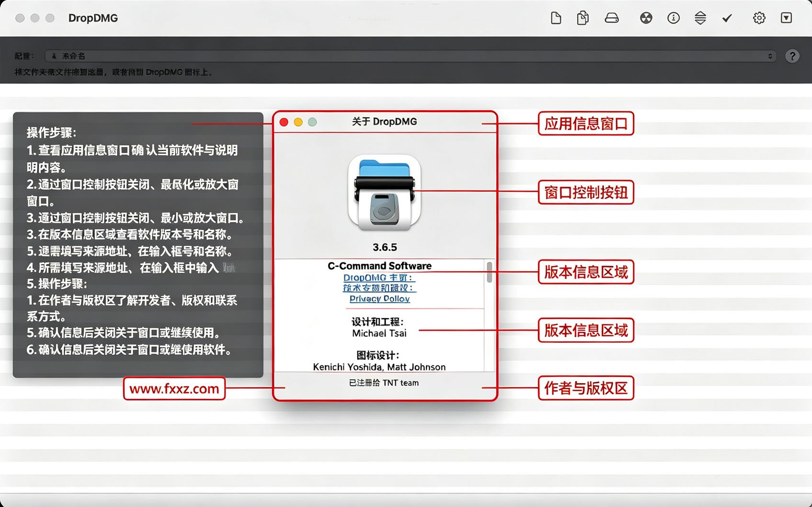The width and height of the screenshot is (812, 507).
Task: Open the configuration dropdown showing 未命名
Action: (x=410, y=56)
